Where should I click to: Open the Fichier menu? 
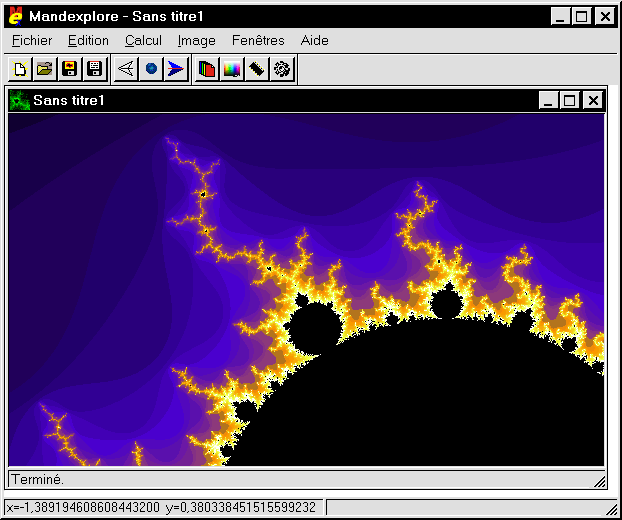(x=32, y=41)
